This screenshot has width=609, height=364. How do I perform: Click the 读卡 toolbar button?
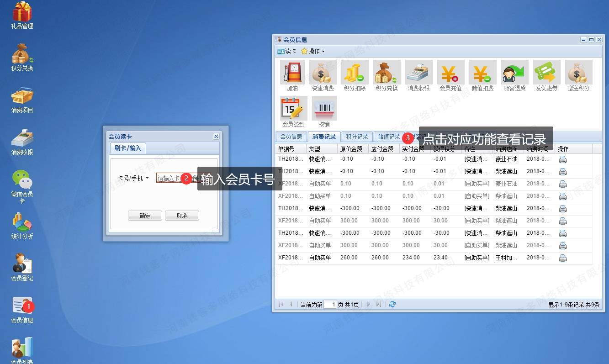pos(286,51)
